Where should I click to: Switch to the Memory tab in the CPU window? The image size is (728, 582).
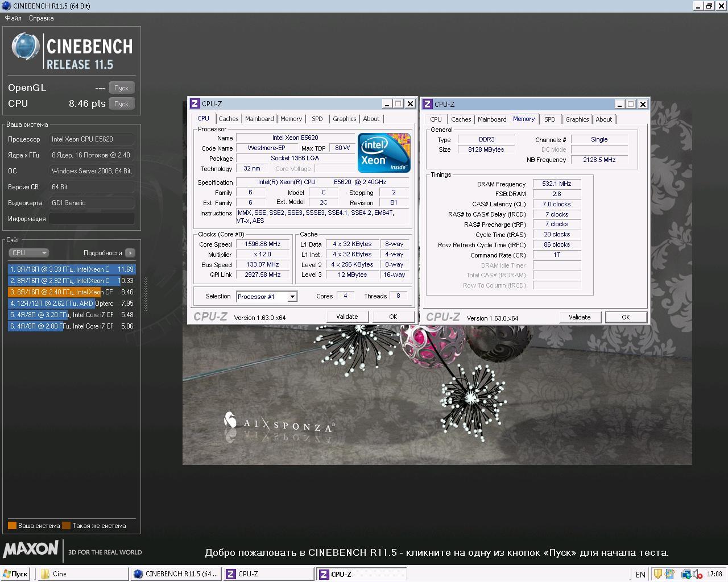pyautogui.click(x=291, y=119)
